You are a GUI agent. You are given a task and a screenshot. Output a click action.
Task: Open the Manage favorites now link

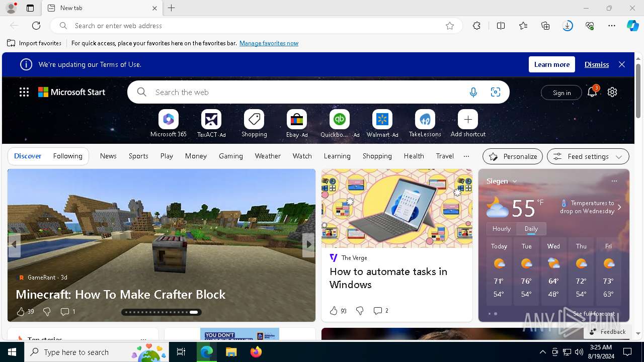[x=269, y=43]
